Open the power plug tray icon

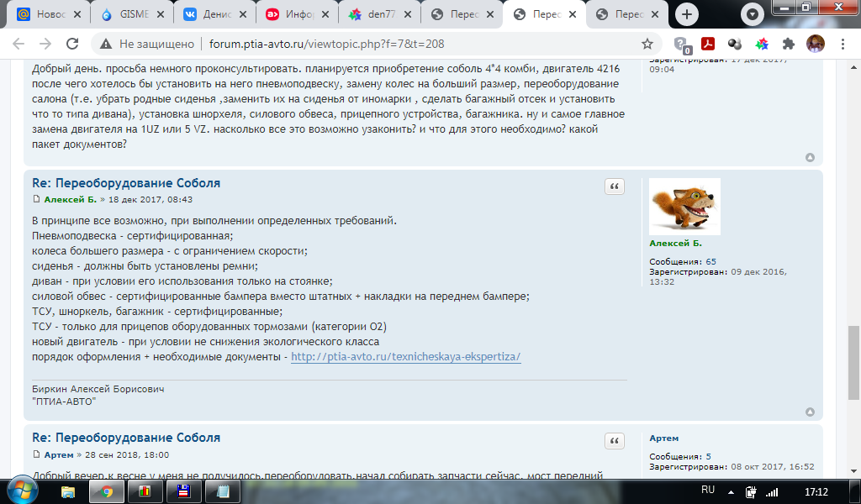click(751, 492)
